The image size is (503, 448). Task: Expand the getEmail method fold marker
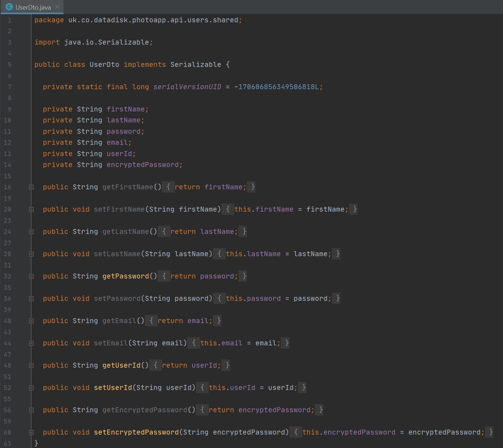(x=31, y=321)
